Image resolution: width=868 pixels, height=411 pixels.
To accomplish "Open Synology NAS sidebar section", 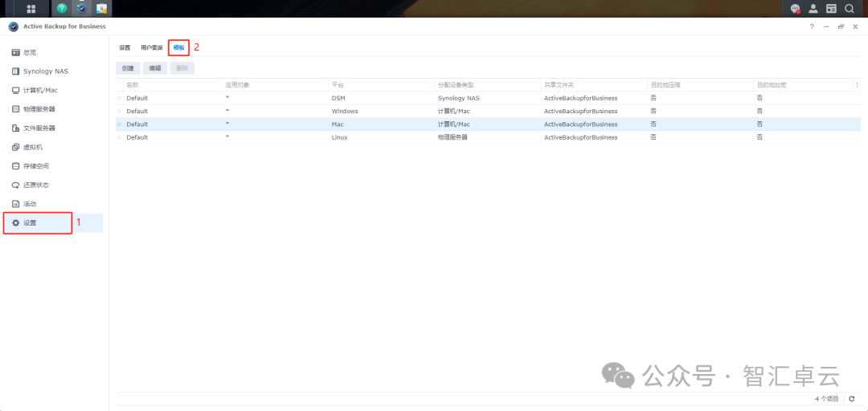I will [54, 71].
